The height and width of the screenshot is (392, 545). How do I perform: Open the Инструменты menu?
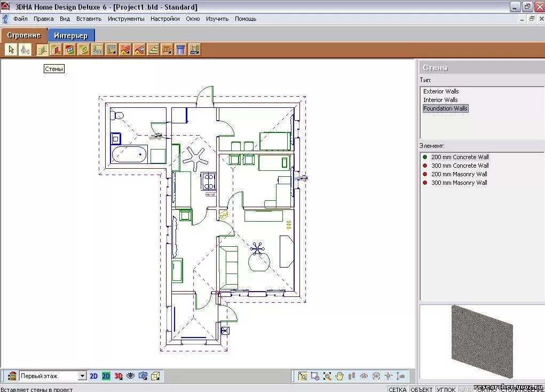[126, 19]
